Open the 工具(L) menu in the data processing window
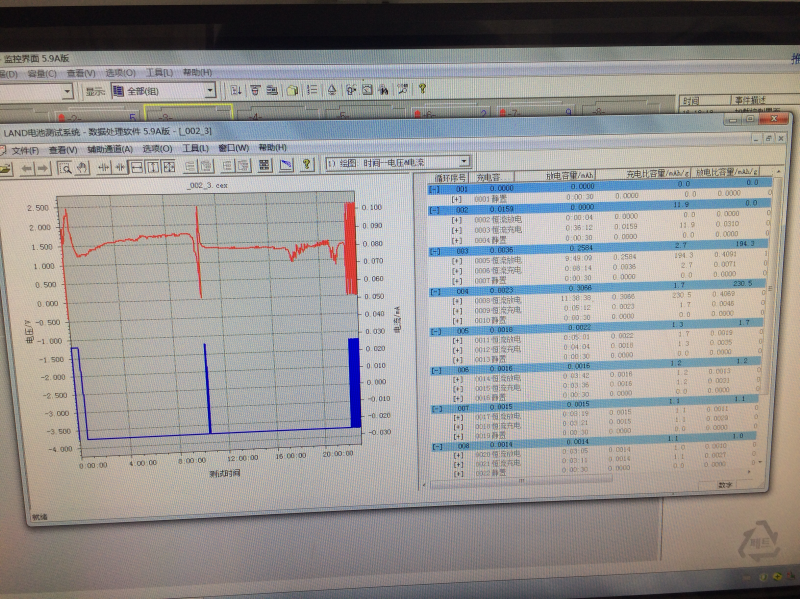The height and width of the screenshot is (599, 800). pos(196,148)
